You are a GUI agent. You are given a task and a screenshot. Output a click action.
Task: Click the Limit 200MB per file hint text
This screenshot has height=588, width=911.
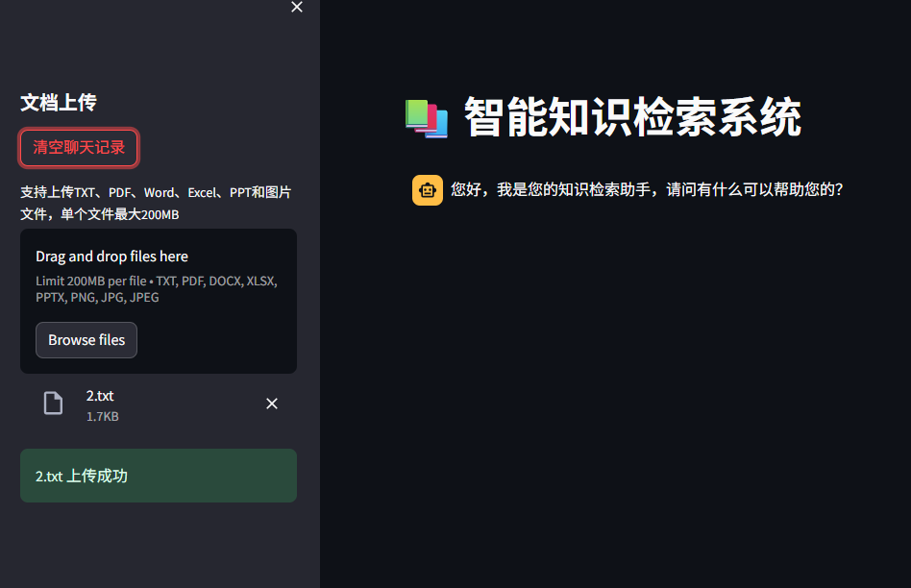157,289
